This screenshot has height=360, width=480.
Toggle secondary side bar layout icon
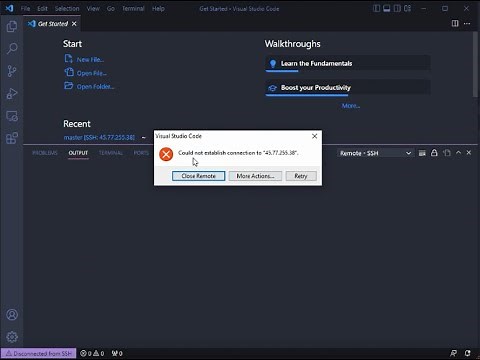[x=397, y=8]
